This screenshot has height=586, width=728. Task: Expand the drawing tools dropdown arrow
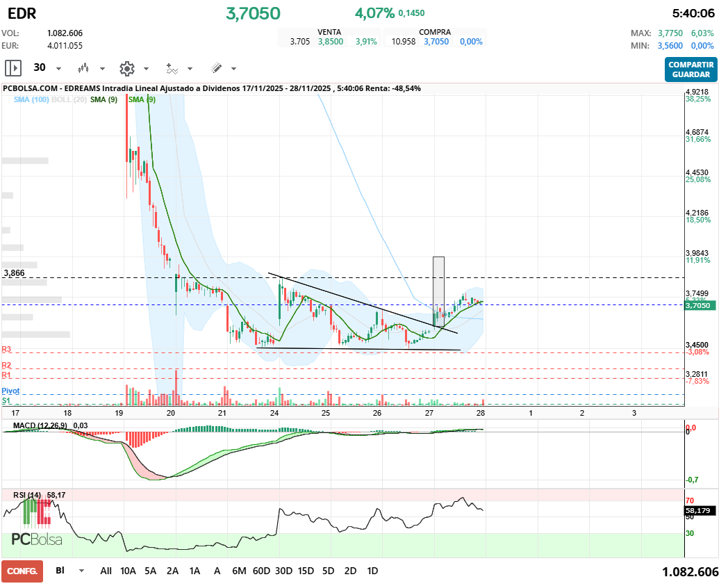click(x=233, y=69)
